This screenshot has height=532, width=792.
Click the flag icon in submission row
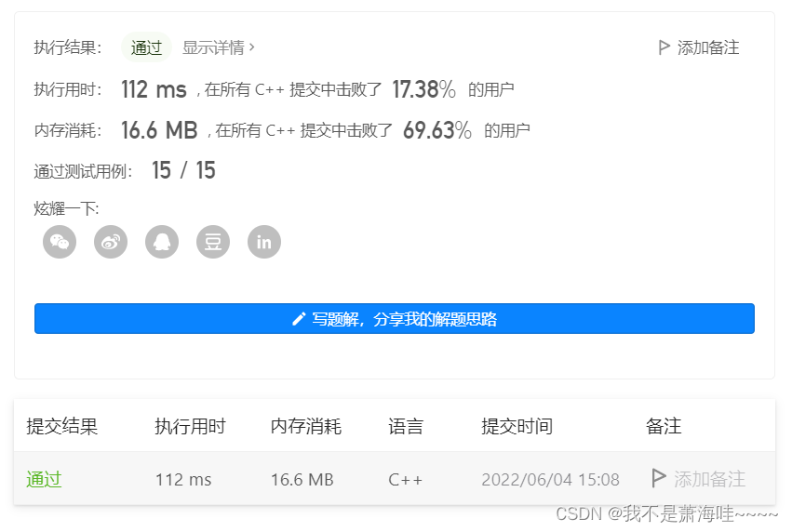pos(658,478)
